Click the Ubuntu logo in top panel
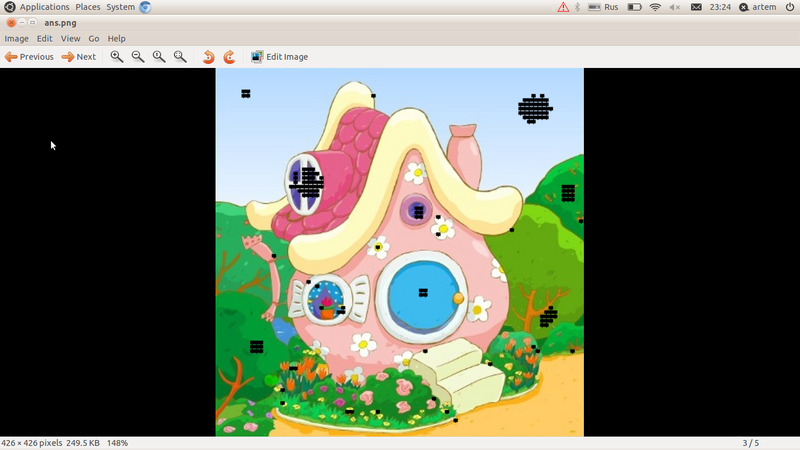The image size is (800, 450). tap(9, 7)
